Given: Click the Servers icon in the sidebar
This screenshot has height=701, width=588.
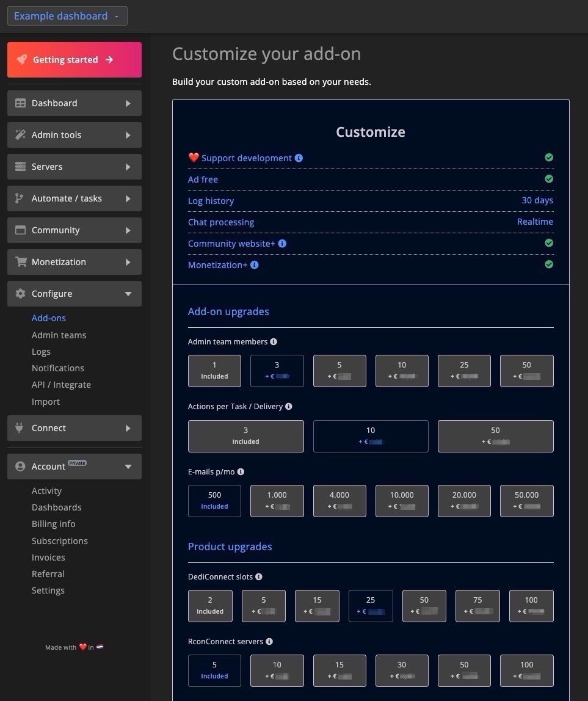Looking at the screenshot, I should (x=20, y=166).
